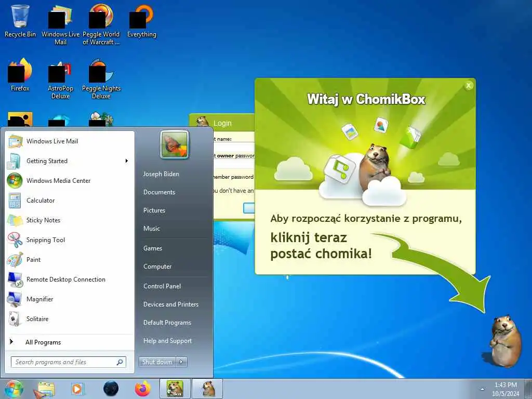This screenshot has width=532, height=399.
Task: Click the Solitaire cards icon
Action: pyautogui.click(x=15, y=319)
